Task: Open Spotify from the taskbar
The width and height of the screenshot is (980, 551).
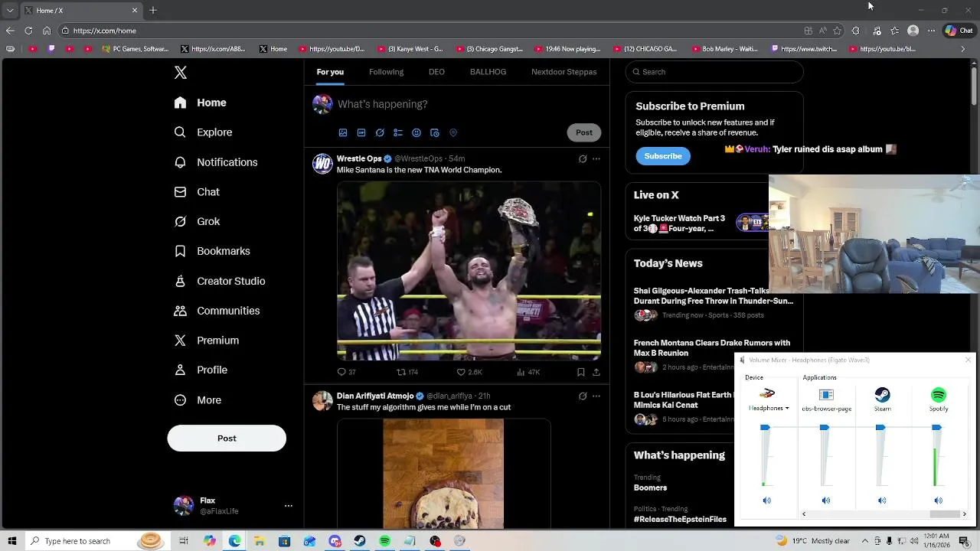Action: tap(384, 541)
